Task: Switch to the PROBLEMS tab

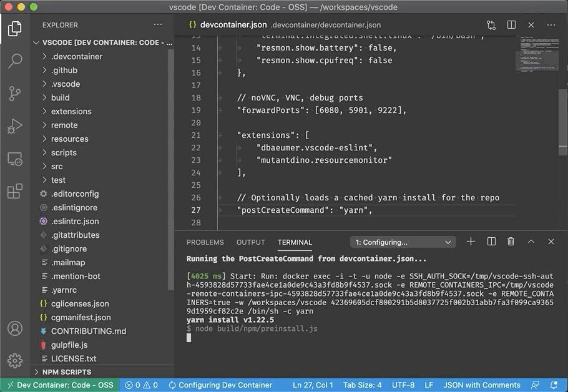Action: coord(205,242)
